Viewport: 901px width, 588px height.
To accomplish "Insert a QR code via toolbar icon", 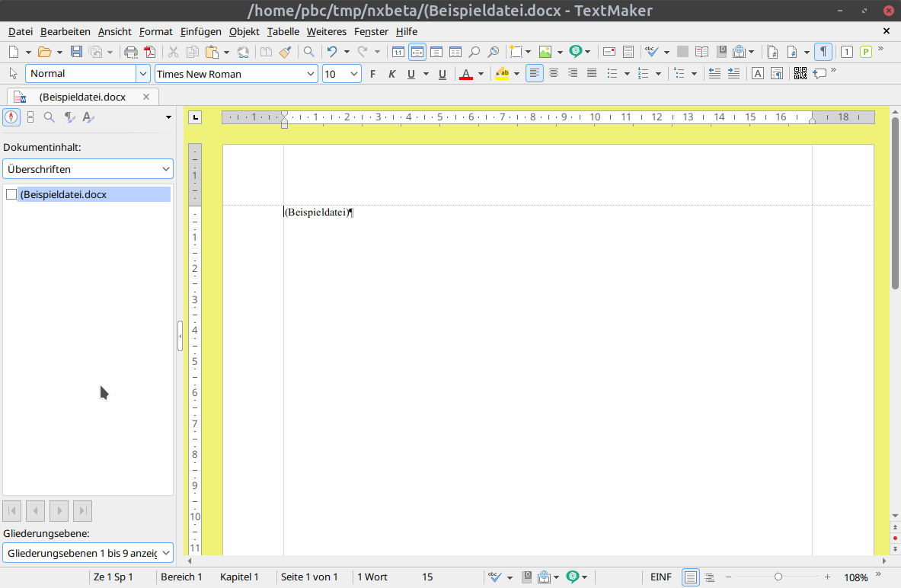I will (800, 74).
